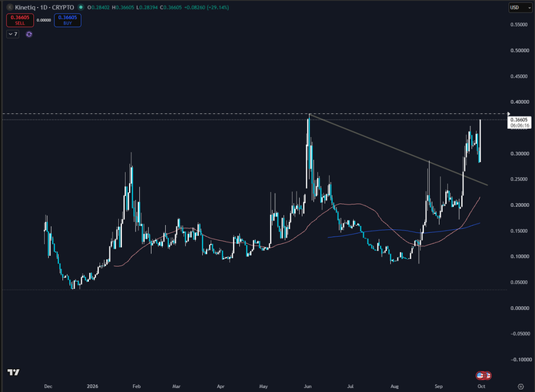
Task: Click the 0.00000 spread value
Action: coord(44,20)
